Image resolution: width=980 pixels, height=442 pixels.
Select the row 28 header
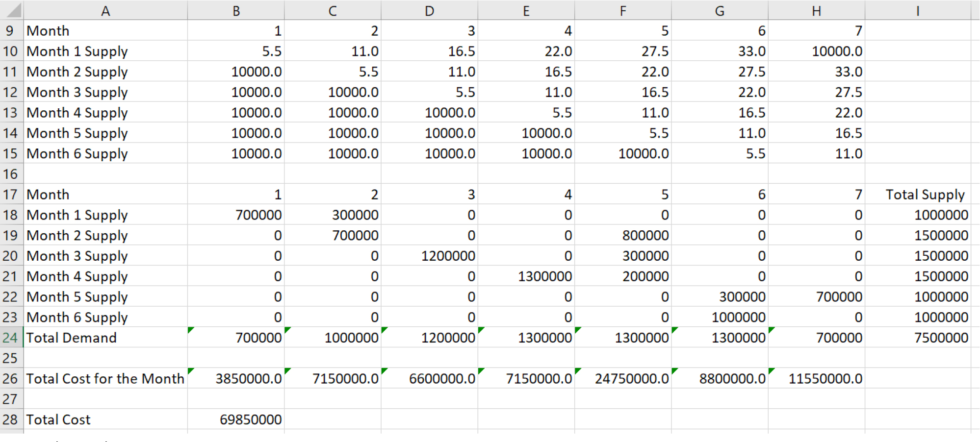coord(11,419)
